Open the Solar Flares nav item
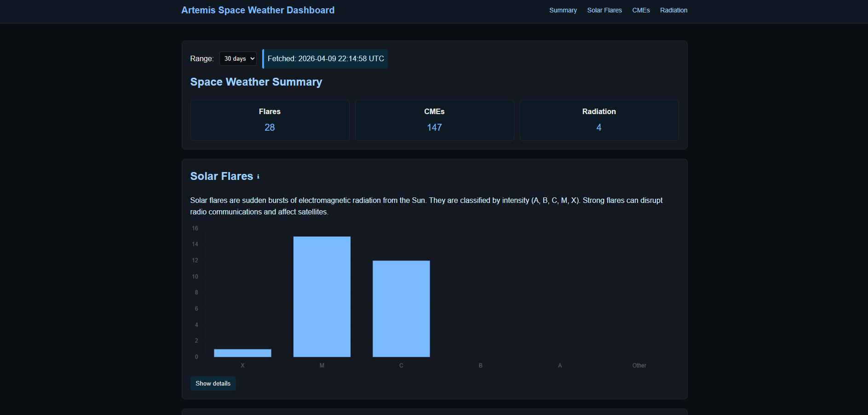Image resolution: width=868 pixels, height=415 pixels. [604, 10]
